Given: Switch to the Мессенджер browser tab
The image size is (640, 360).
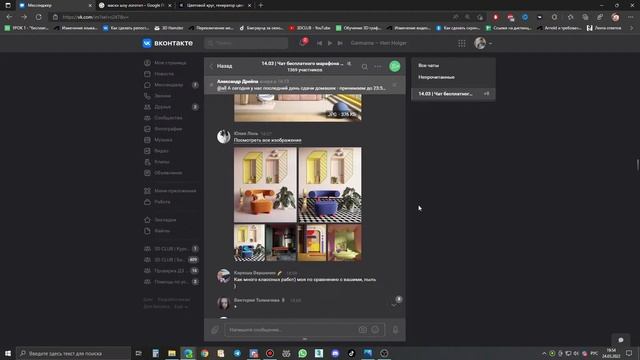Looking at the screenshot, I should [x=55, y=5].
